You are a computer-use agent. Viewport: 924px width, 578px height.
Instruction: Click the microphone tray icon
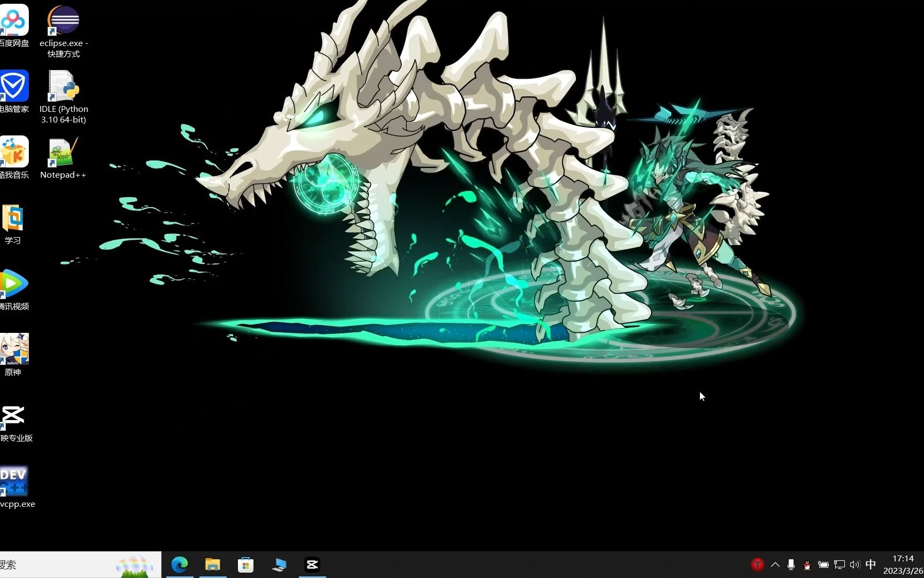(791, 565)
